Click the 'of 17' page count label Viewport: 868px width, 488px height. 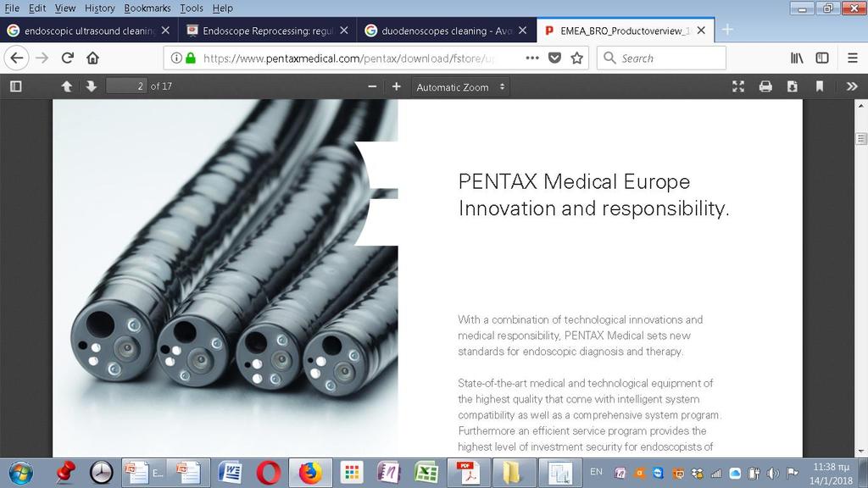tap(161, 86)
